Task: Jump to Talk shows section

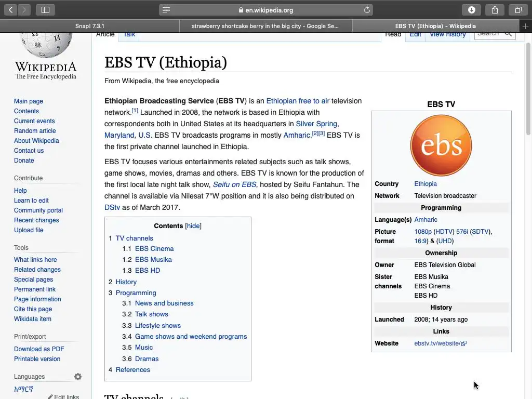Action: pyautogui.click(x=151, y=314)
